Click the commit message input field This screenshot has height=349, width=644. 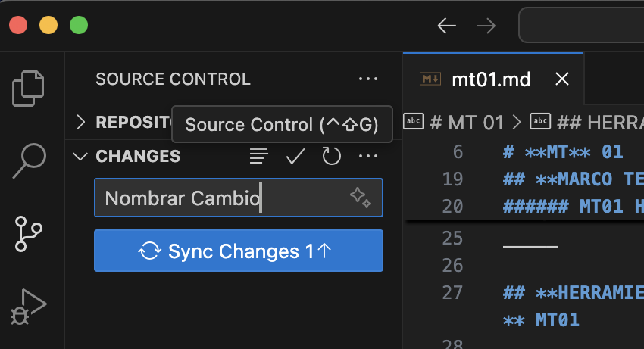point(220,198)
